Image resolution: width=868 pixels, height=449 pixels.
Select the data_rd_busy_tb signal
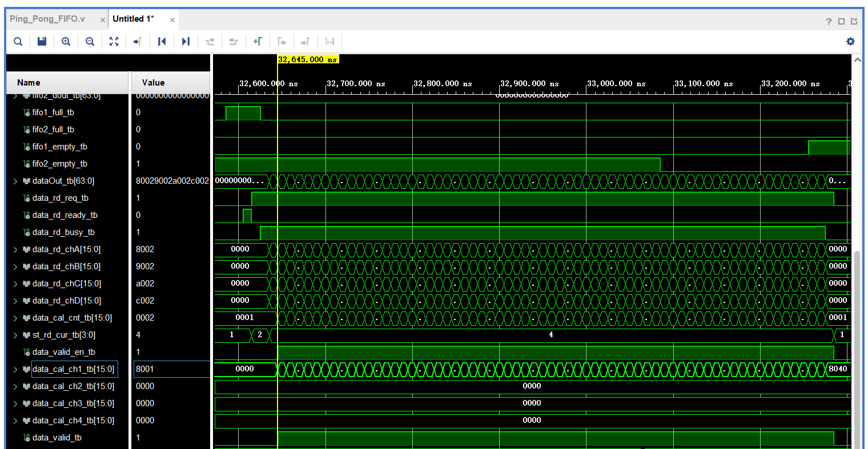63,232
